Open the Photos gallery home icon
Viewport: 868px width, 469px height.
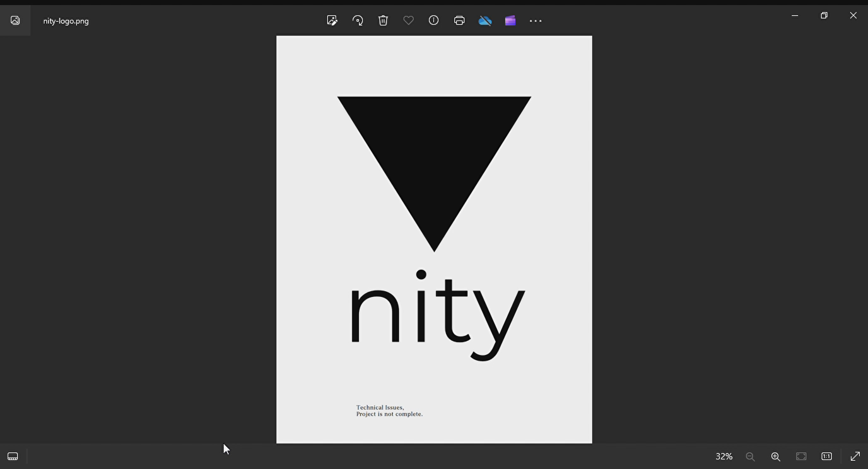point(15,21)
